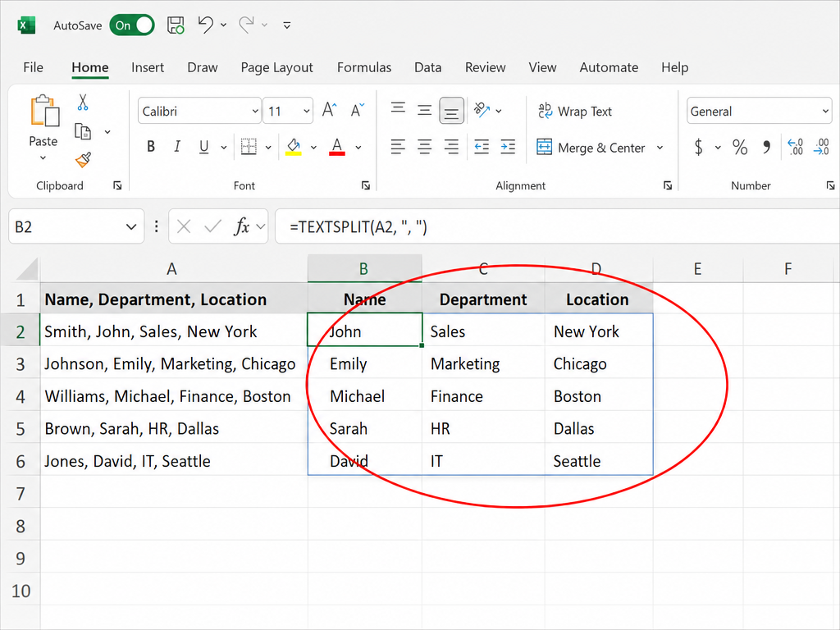Screen dimensions: 840x630
Task: Click the Redo arrow icon
Action: 246,25
